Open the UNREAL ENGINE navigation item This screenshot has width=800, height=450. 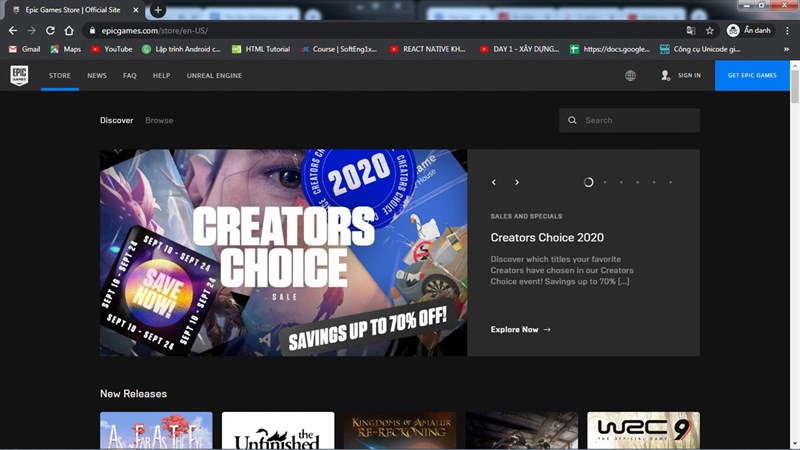pyautogui.click(x=214, y=76)
